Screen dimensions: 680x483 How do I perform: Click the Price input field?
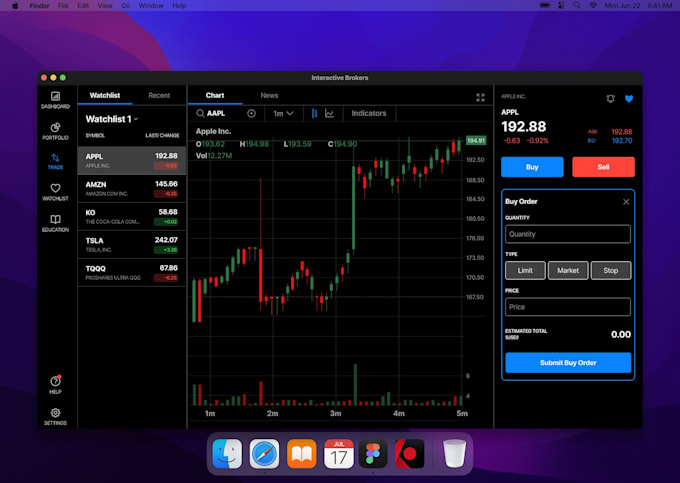coord(568,307)
